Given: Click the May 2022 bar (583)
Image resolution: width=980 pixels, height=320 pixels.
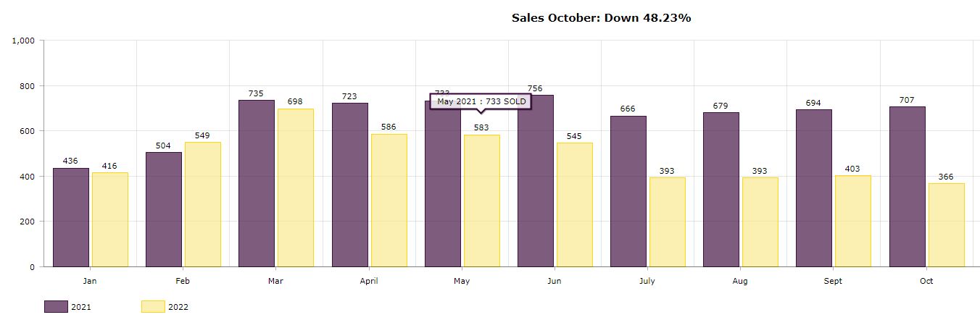Looking at the screenshot, I should click(x=482, y=201).
